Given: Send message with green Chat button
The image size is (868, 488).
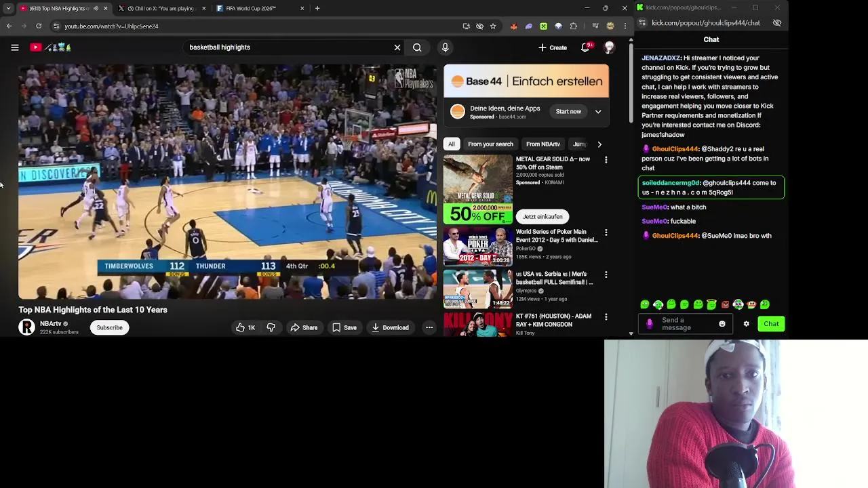Looking at the screenshot, I should 771,324.
